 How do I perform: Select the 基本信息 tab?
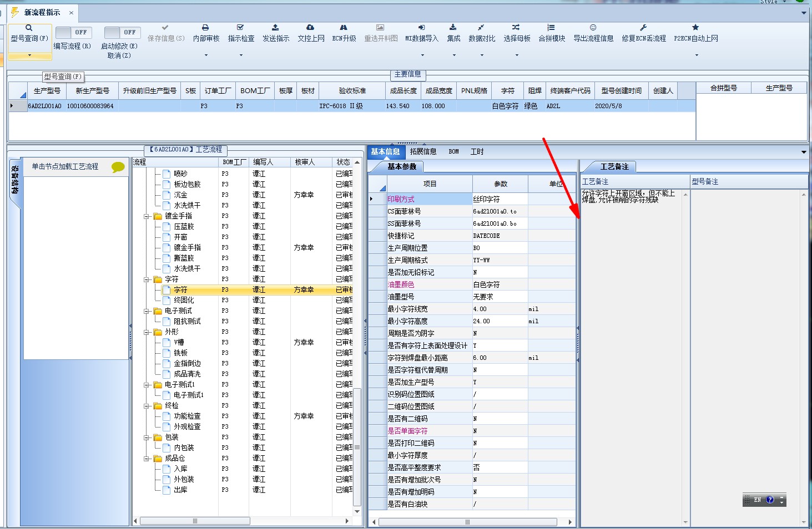385,151
